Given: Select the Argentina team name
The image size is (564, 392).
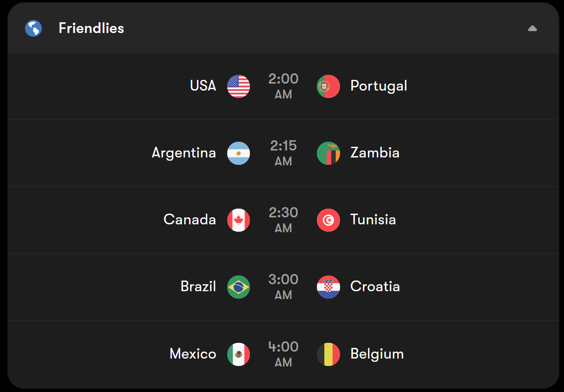Looking at the screenshot, I should pyautogui.click(x=184, y=153).
